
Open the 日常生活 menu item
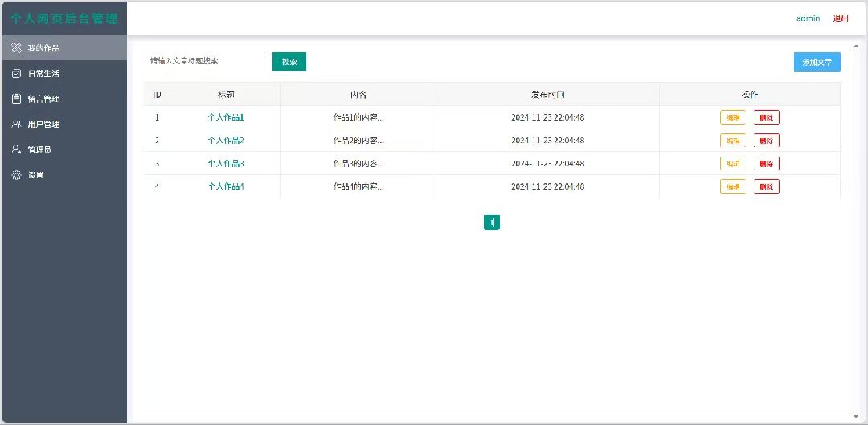(x=43, y=74)
